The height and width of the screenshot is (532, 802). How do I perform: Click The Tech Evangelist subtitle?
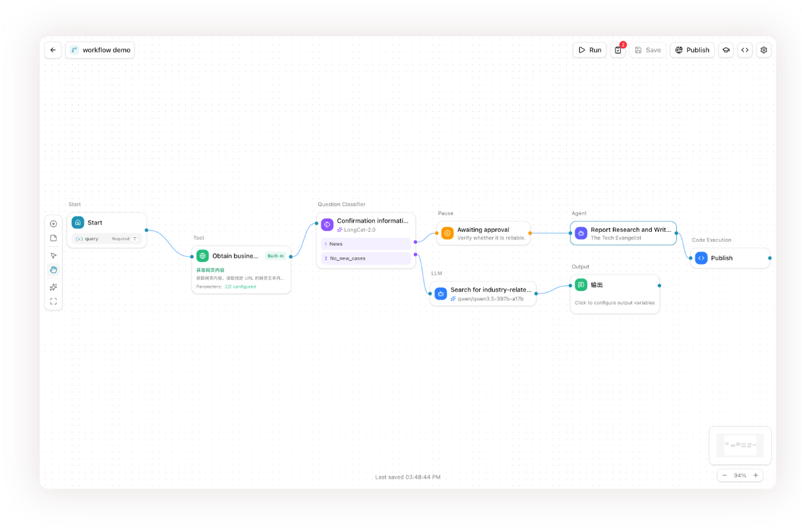tap(616, 238)
